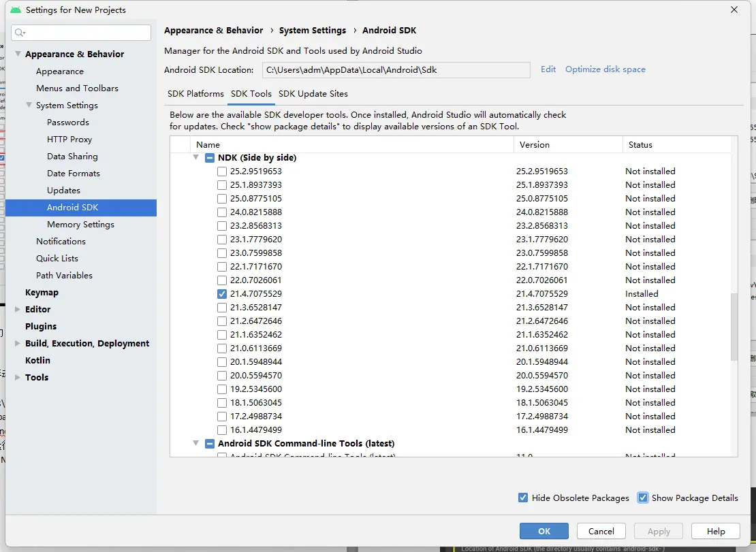Go to Passwords settings
756x552 pixels.
(68, 123)
